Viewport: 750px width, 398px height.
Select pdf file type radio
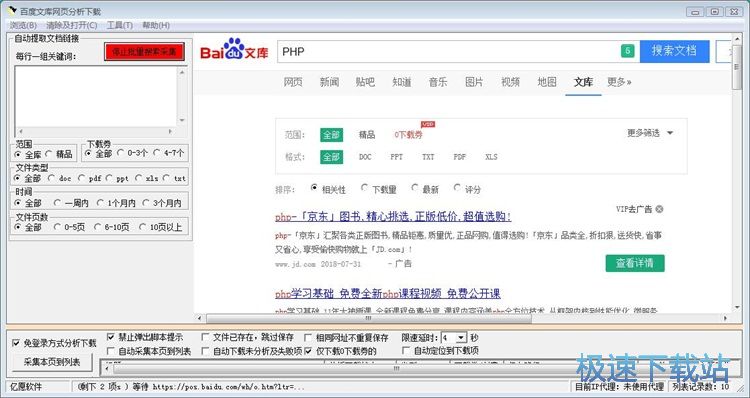[89, 178]
